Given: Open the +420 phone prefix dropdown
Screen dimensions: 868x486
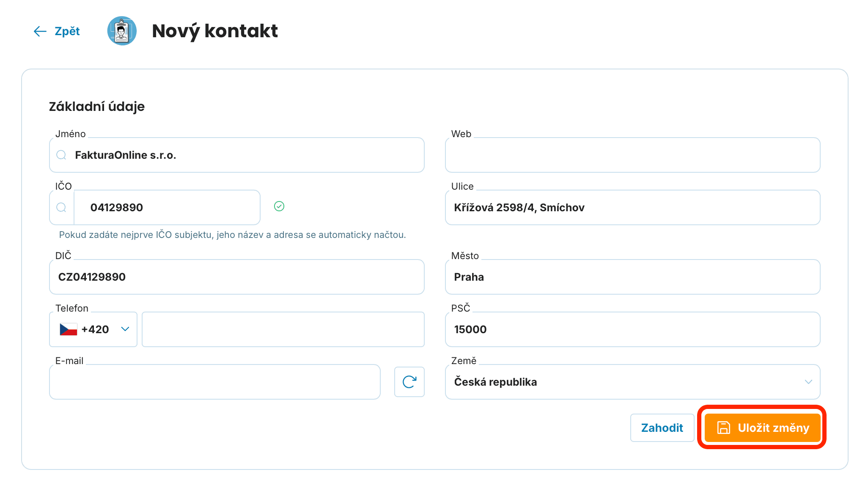Looking at the screenshot, I should click(x=93, y=329).
